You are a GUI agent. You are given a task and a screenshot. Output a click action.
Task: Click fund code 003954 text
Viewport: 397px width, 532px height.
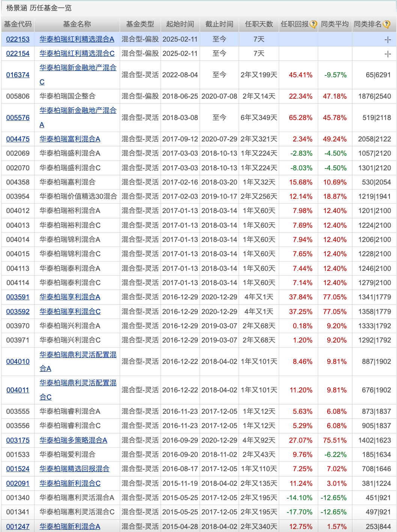pyautogui.click(x=18, y=196)
